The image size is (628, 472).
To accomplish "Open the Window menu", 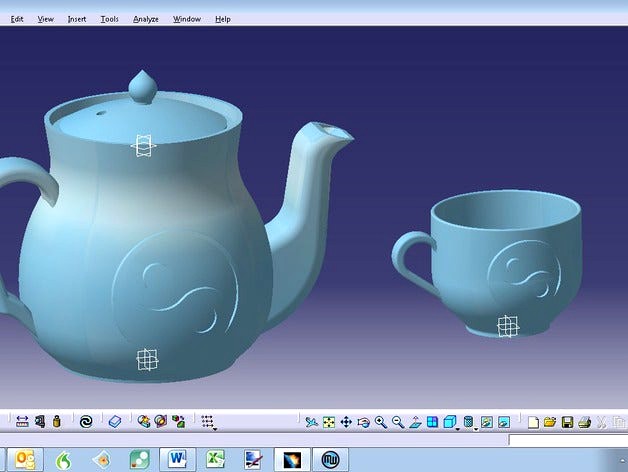I will 187,19.
